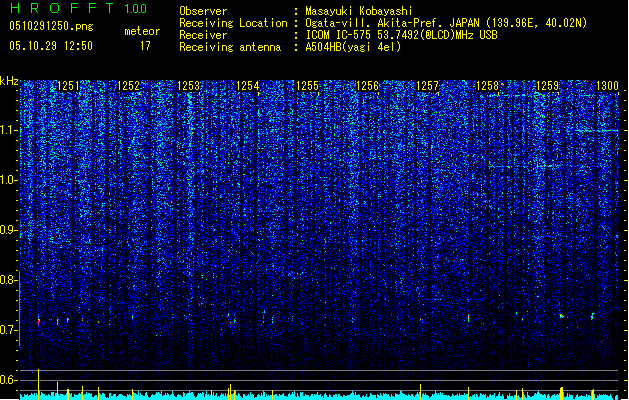Viewport: 629px width, 400px height.
Task: Click the 1255 time marker
Action: (308, 86)
